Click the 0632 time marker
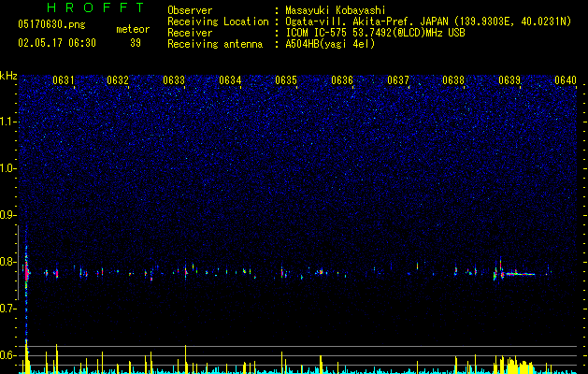 [118, 79]
